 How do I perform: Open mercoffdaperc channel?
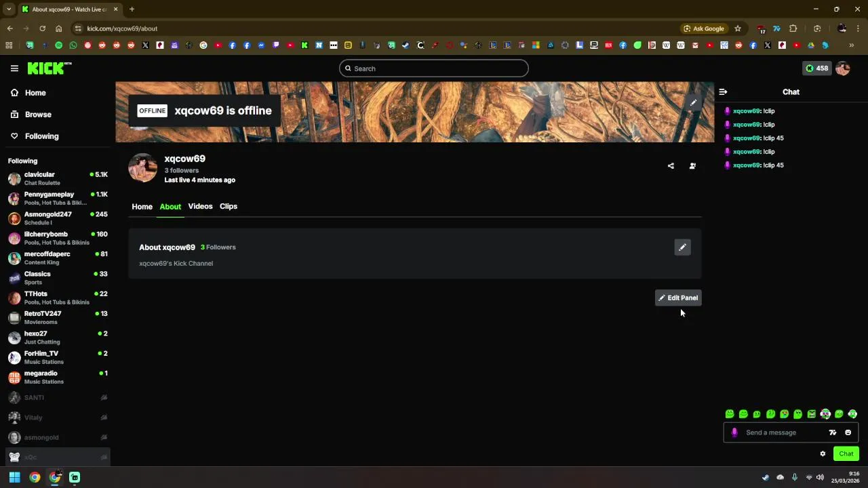click(x=58, y=258)
